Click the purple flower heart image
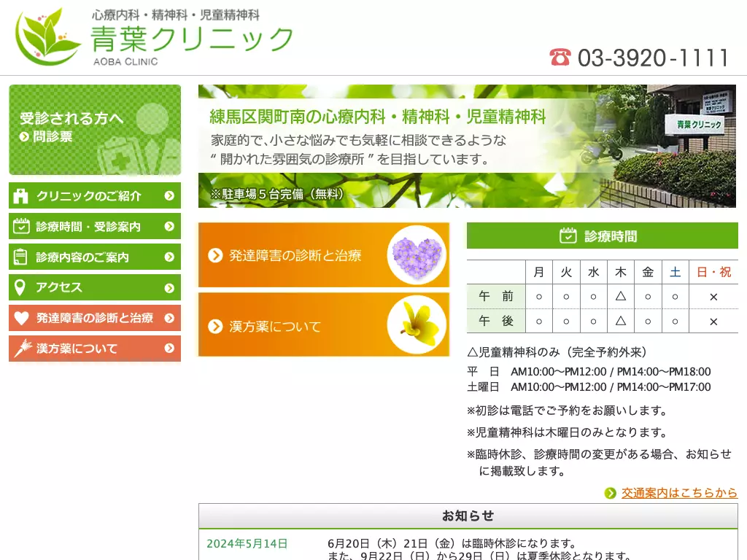 click(x=417, y=254)
